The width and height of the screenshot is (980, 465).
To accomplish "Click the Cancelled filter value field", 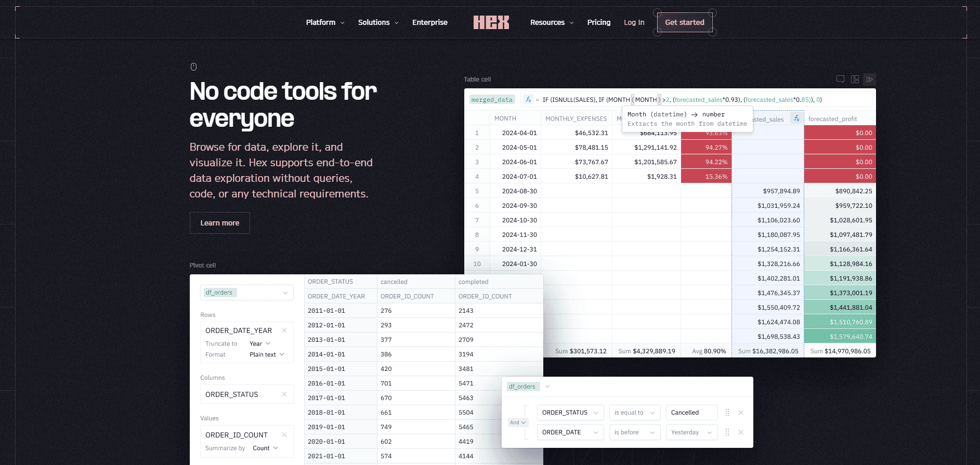I will click(692, 413).
